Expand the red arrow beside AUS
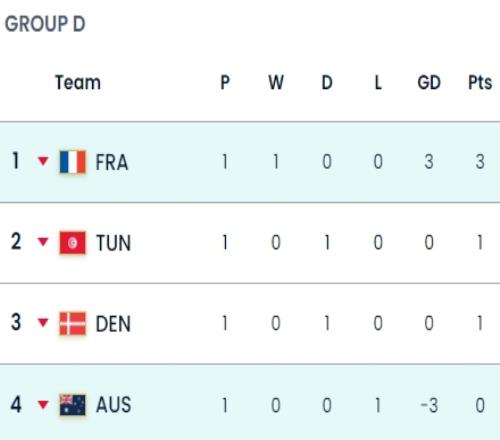Screen dimensions: 500x440 pos(43,405)
